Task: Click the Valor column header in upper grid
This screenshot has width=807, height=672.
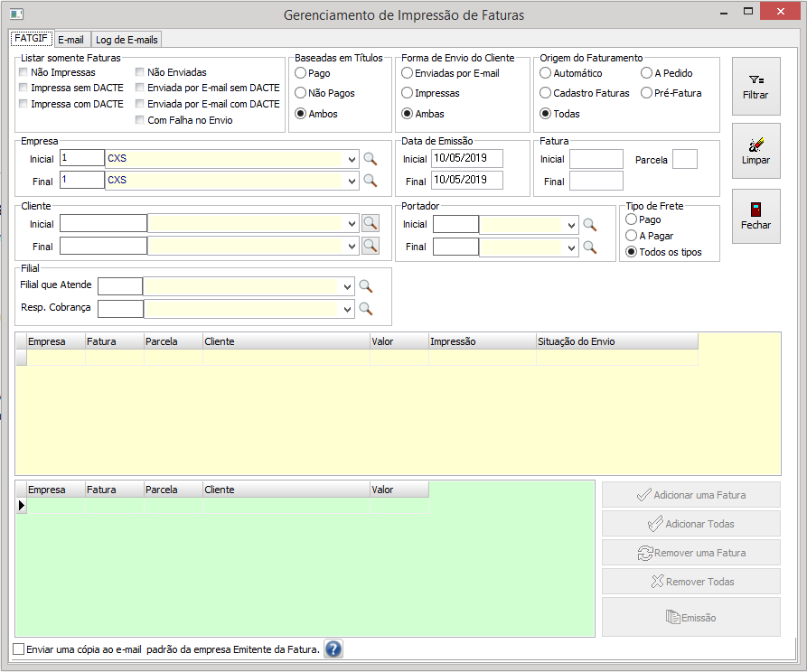Action: (399, 341)
